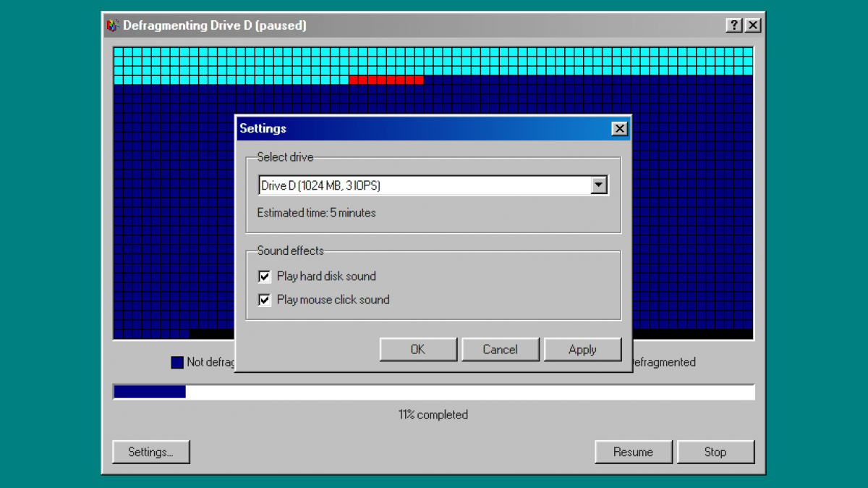Click the Not defragmented dark blue legend swatch
This screenshot has width=868, height=488.
coord(177,363)
